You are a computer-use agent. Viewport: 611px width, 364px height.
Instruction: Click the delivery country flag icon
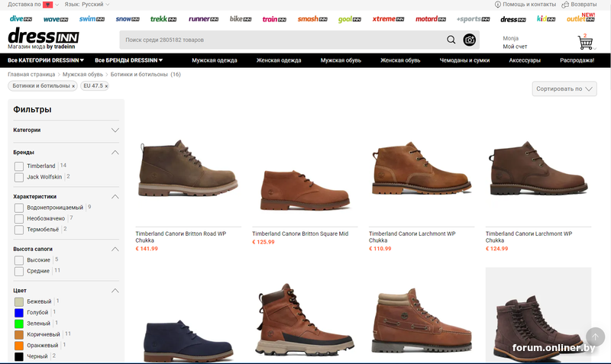tap(47, 5)
